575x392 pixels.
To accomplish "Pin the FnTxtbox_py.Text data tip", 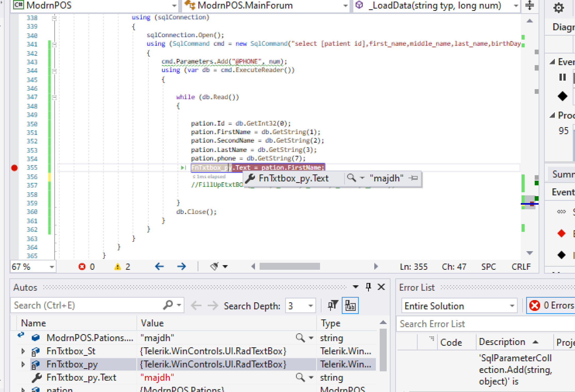I will coord(413,178).
